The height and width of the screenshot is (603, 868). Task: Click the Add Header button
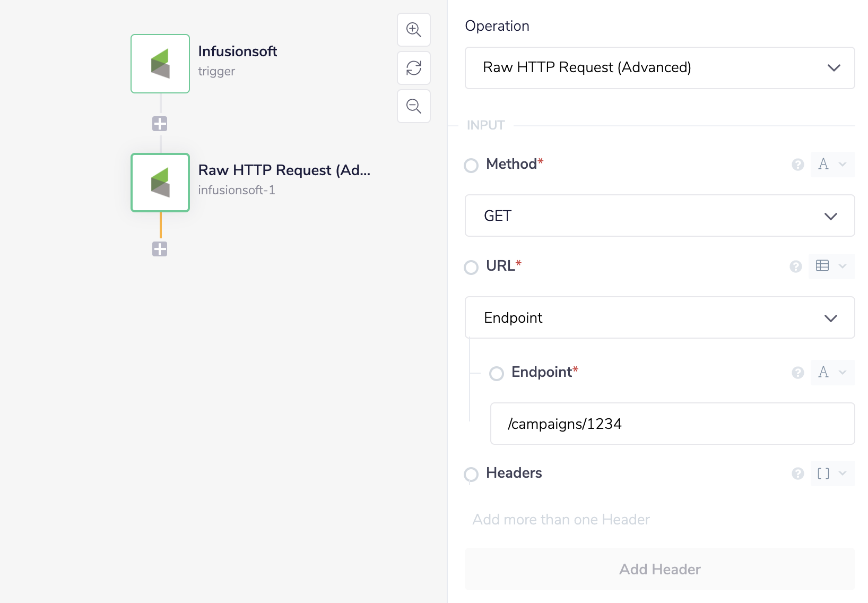click(x=659, y=569)
